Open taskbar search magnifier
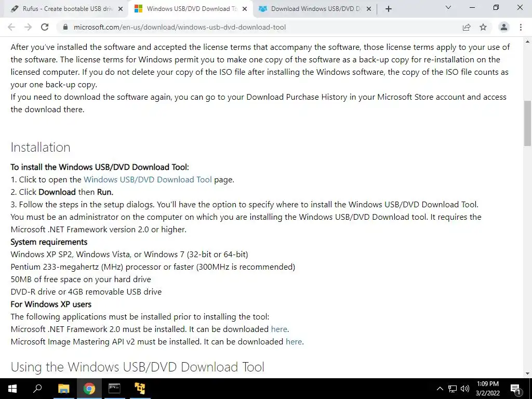This screenshot has height=399, width=532. (37, 389)
